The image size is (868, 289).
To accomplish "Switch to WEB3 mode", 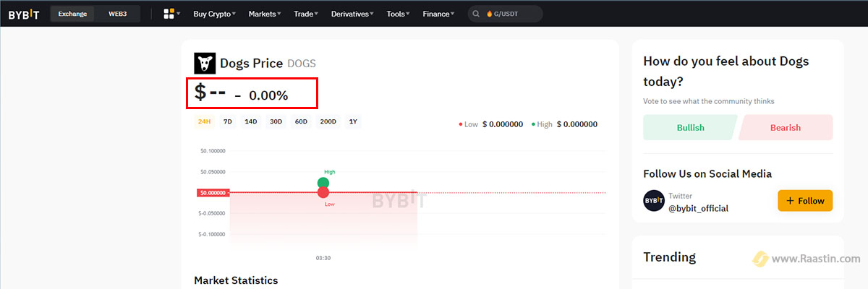I will click(x=117, y=14).
